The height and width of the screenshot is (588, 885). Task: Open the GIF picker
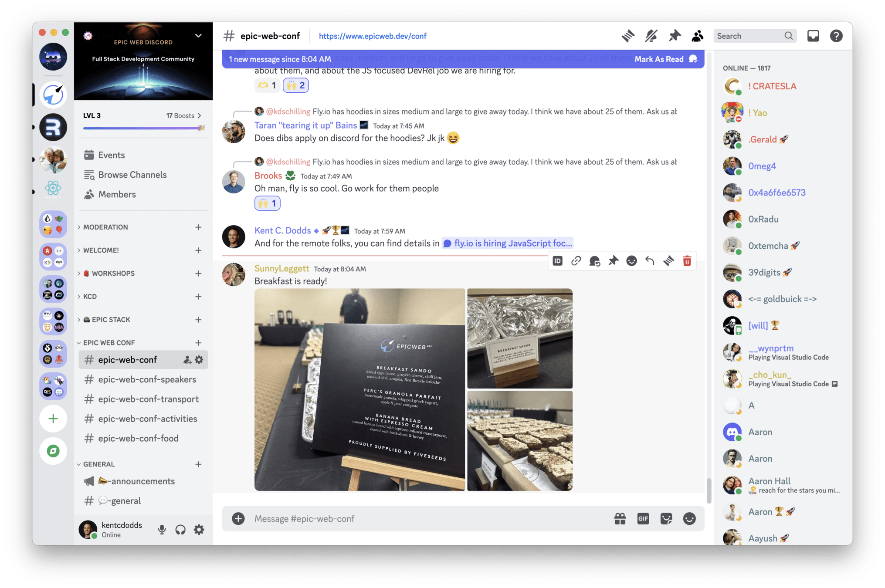643,518
